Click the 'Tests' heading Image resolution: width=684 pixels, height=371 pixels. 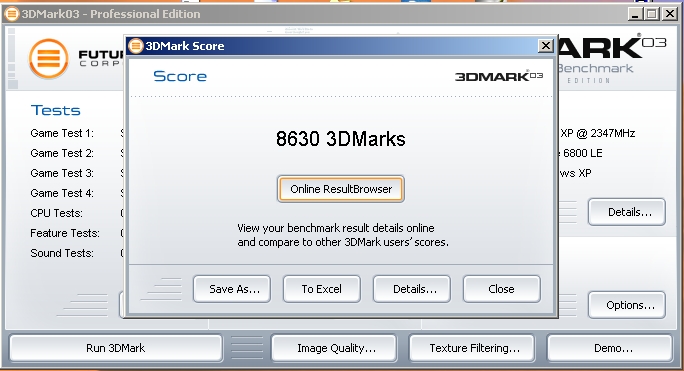click(55, 110)
